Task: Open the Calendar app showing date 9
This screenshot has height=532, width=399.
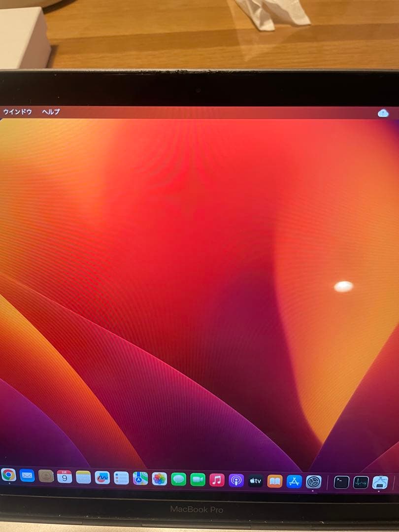Action: point(65,477)
